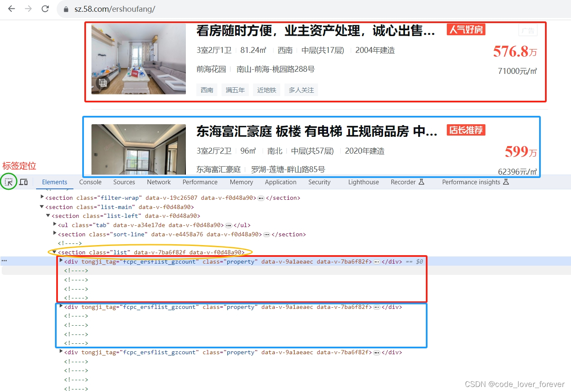Reload the page with refresh icon
Image resolution: width=571 pixels, height=392 pixels.
point(45,9)
